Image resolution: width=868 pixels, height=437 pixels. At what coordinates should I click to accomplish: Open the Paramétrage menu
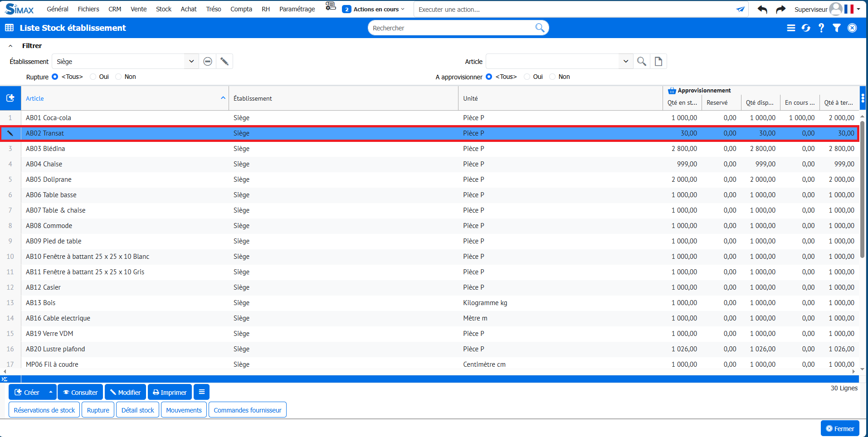tap(297, 9)
